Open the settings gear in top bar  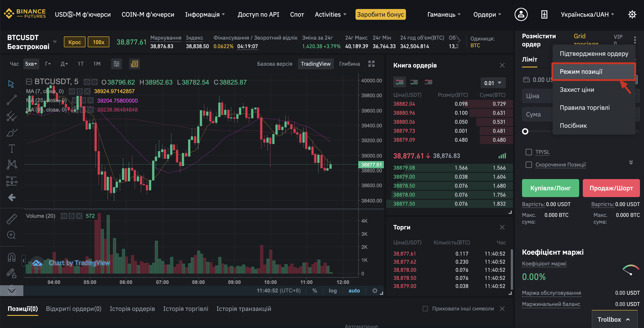tap(632, 14)
